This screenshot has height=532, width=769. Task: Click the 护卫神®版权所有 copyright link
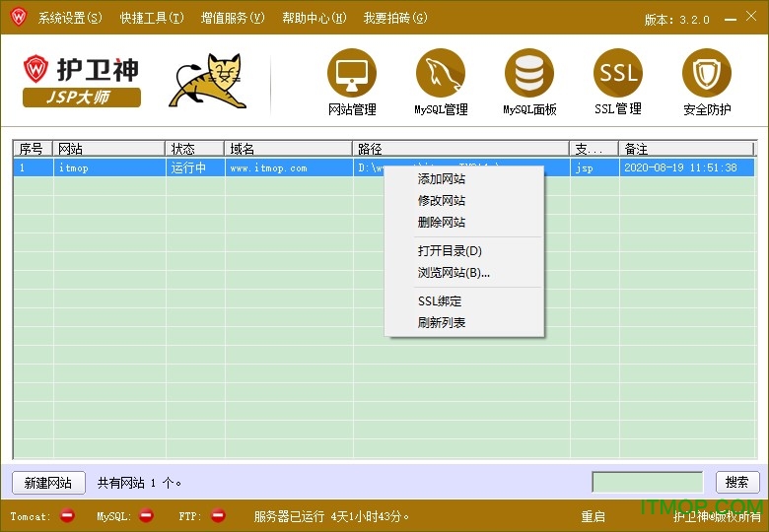(717, 516)
